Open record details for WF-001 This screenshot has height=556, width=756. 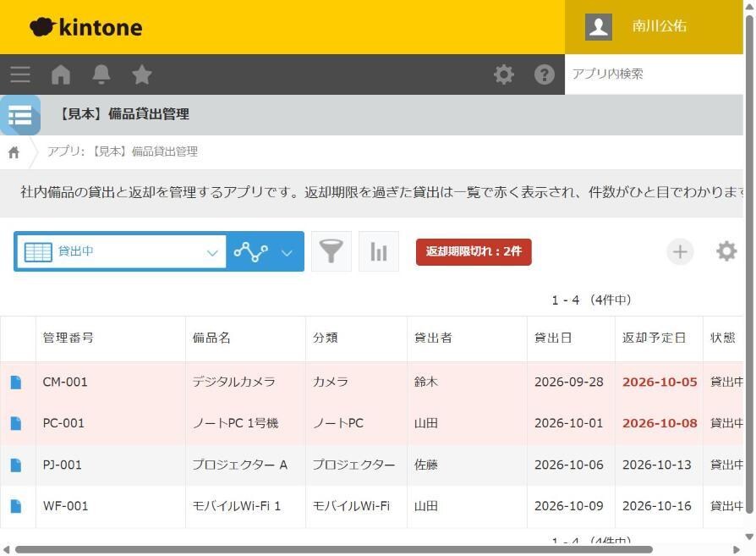point(16,506)
